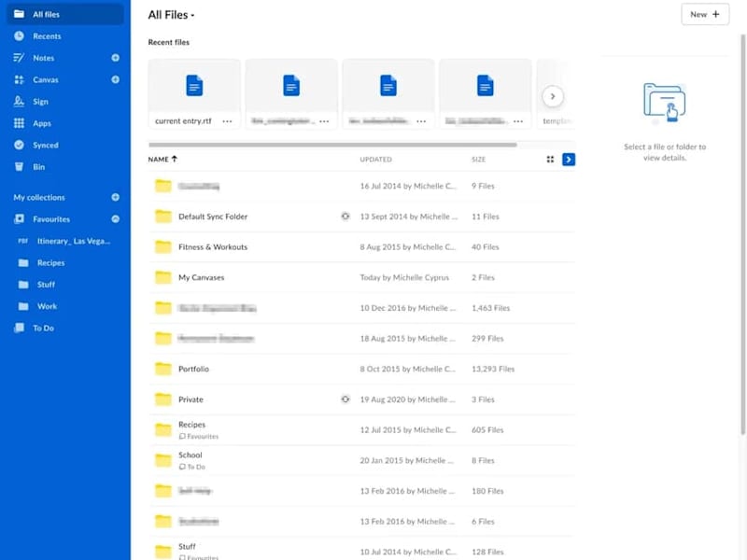The width and height of the screenshot is (747, 560).
Task: Click the recent files horizontal scrollbar
Action: (x=332, y=145)
